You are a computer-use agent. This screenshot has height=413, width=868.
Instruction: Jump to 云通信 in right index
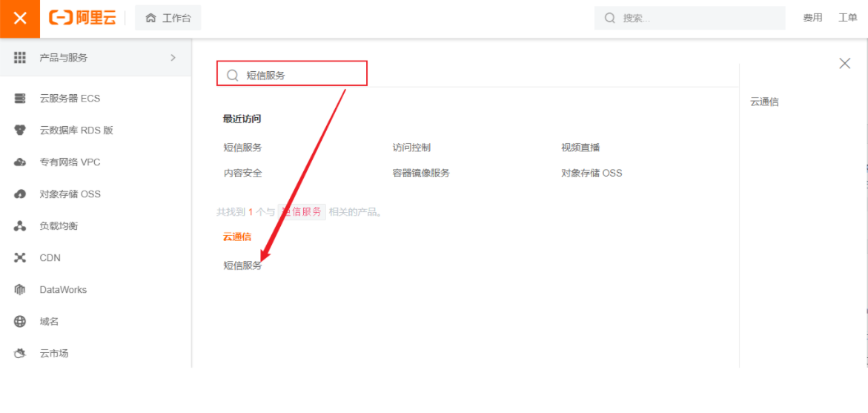[764, 102]
